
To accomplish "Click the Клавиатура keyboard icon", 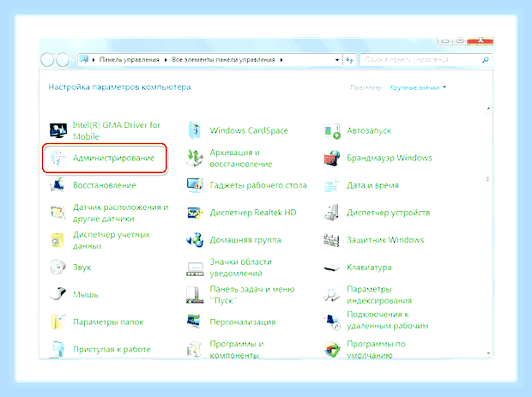I will 332,268.
